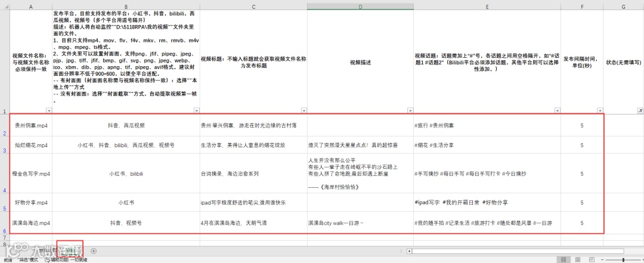Select title cell ipad写字极度舒适的笔尖
Image resolution: width=644 pixels, height=263 pixels.
pos(253,202)
